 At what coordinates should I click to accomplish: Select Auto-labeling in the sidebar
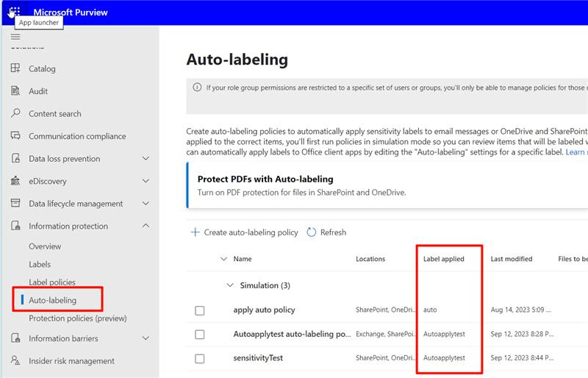52,300
